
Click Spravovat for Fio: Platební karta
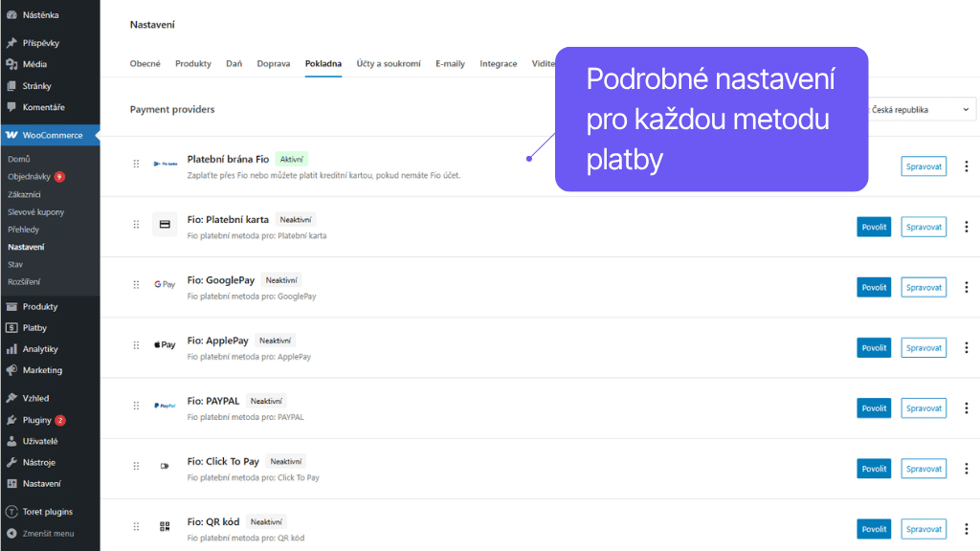pos(924,227)
